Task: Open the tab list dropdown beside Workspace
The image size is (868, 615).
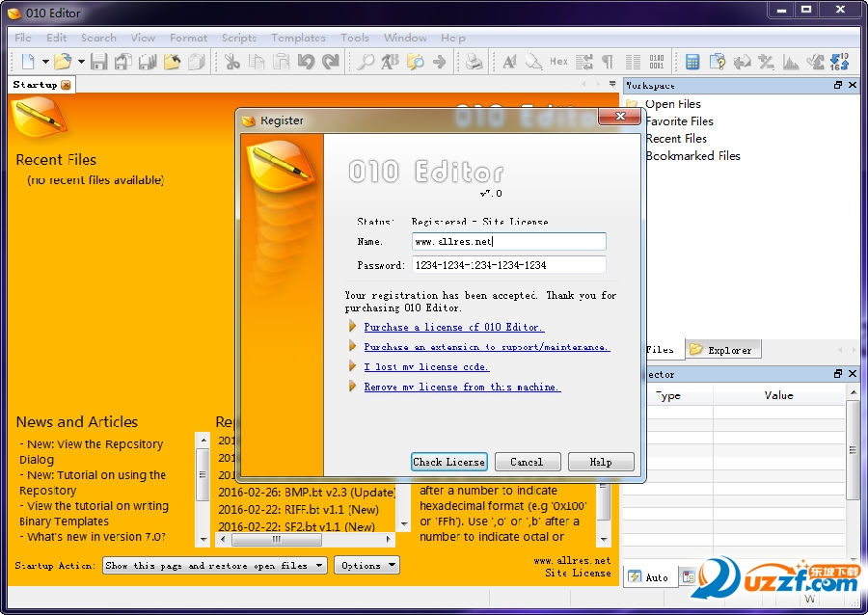Action: (x=612, y=84)
